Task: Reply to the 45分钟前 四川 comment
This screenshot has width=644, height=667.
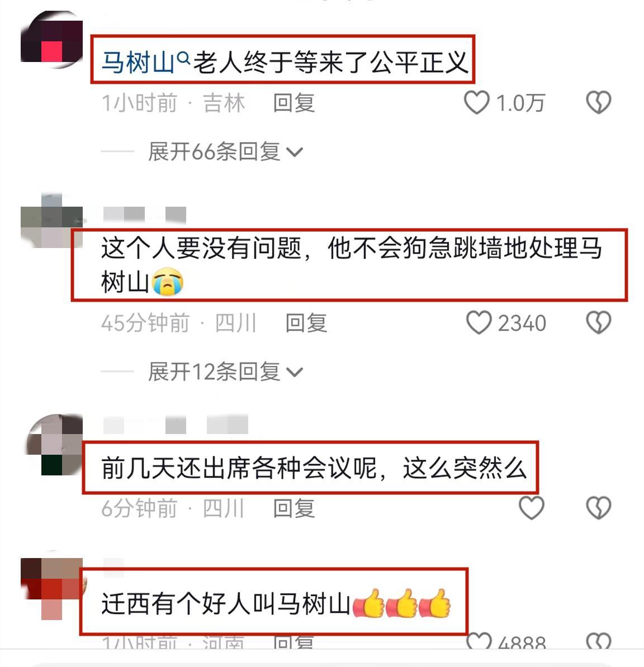Action: [306, 323]
